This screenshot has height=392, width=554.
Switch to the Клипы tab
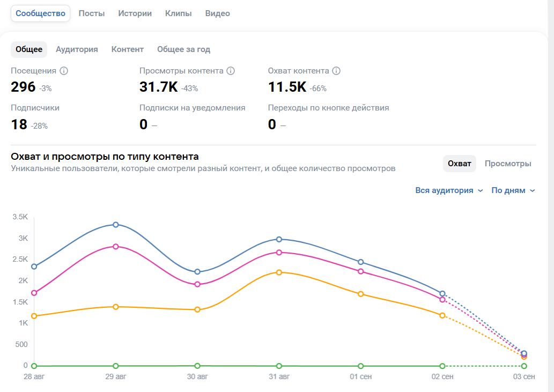coord(178,13)
